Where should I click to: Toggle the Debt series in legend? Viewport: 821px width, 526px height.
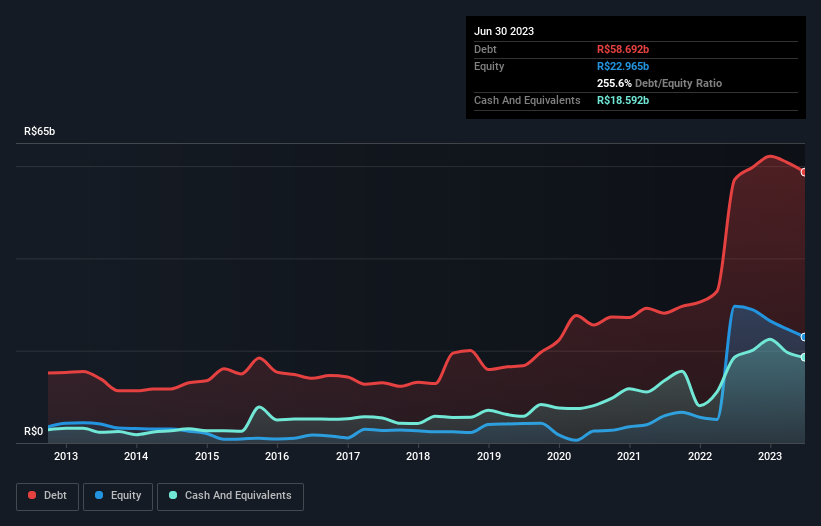(45, 495)
